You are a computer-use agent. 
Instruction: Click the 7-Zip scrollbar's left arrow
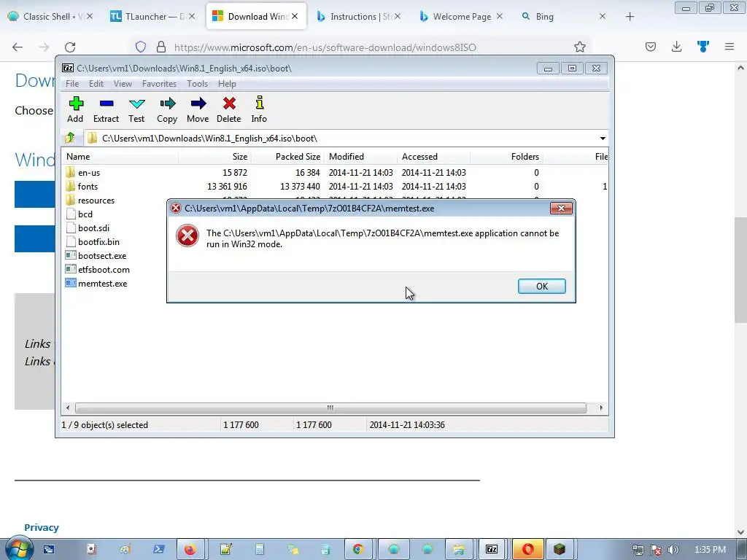click(68, 408)
